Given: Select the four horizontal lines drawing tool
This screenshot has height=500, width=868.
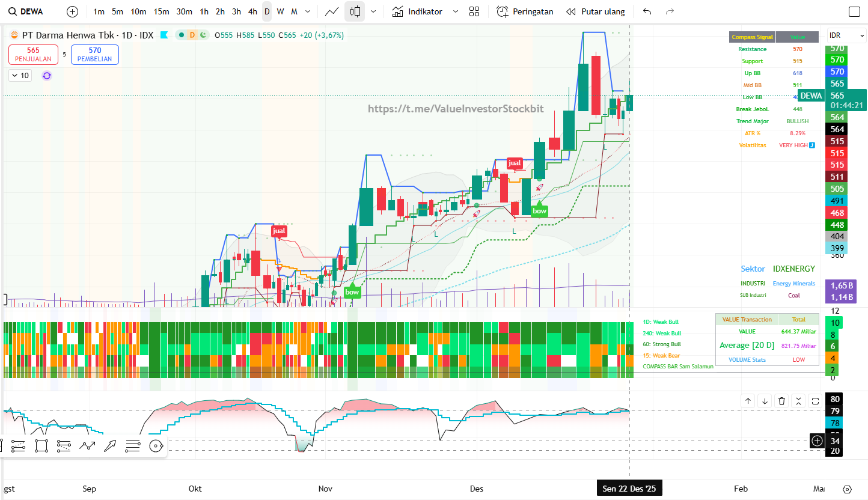Looking at the screenshot, I should click(x=133, y=445).
